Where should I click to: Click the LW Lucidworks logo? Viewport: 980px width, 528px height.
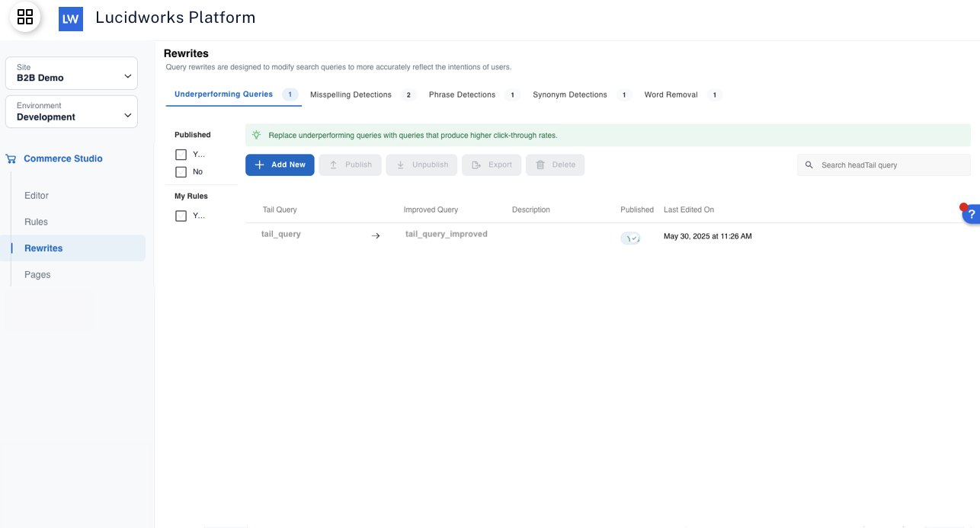(x=71, y=19)
